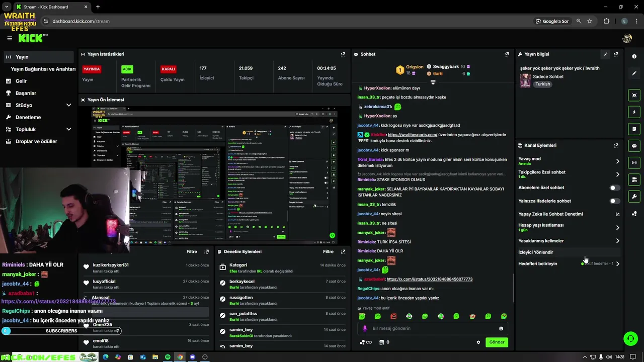Open Yavaş mod options
Image resolution: width=644 pixels, height=362 pixels.
tap(569, 161)
